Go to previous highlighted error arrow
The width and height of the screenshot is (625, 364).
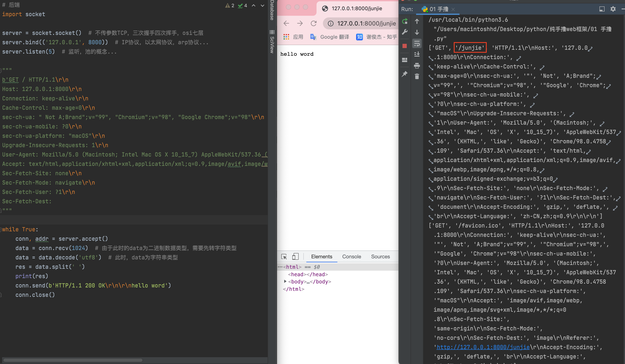coord(254,6)
